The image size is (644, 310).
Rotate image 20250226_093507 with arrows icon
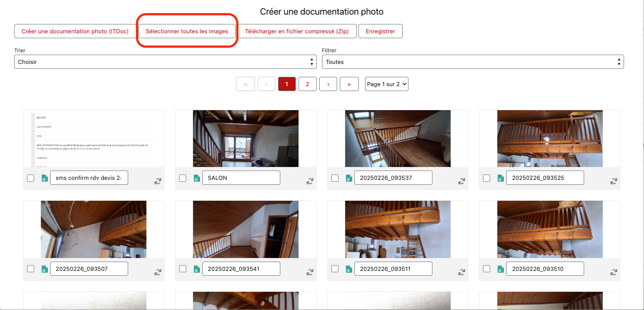[157, 272]
